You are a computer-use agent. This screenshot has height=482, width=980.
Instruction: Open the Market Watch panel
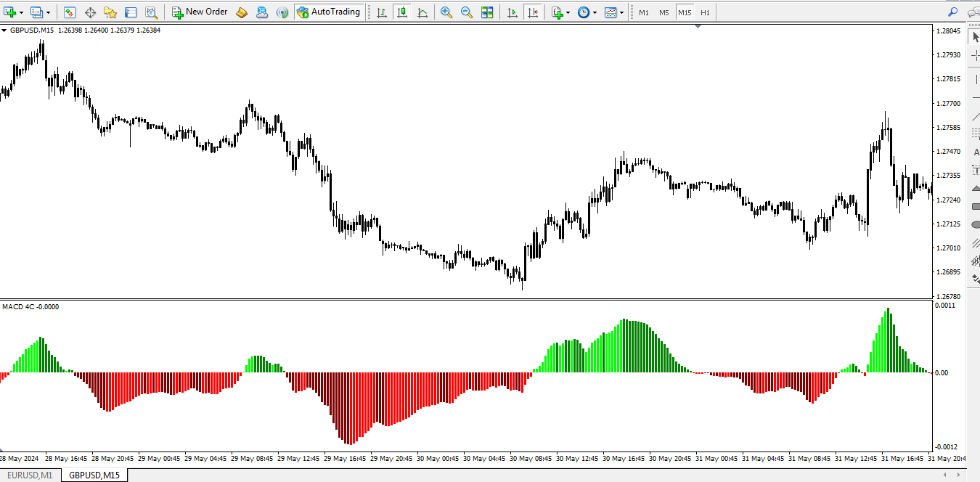click(x=69, y=12)
